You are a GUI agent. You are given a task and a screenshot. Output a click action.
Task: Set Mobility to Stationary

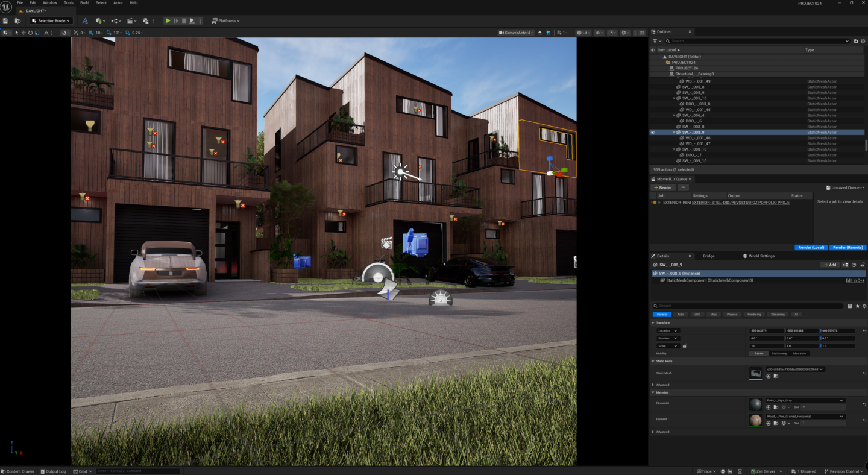pos(779,354)
